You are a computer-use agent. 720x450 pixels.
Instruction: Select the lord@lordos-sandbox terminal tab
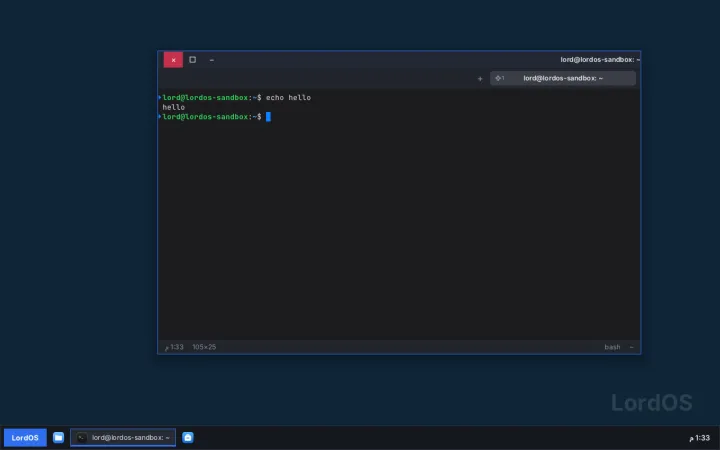[563, 78]
